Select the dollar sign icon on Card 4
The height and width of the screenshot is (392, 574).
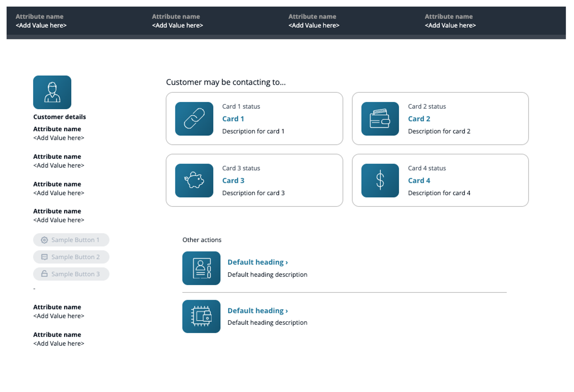click(379, 180)
